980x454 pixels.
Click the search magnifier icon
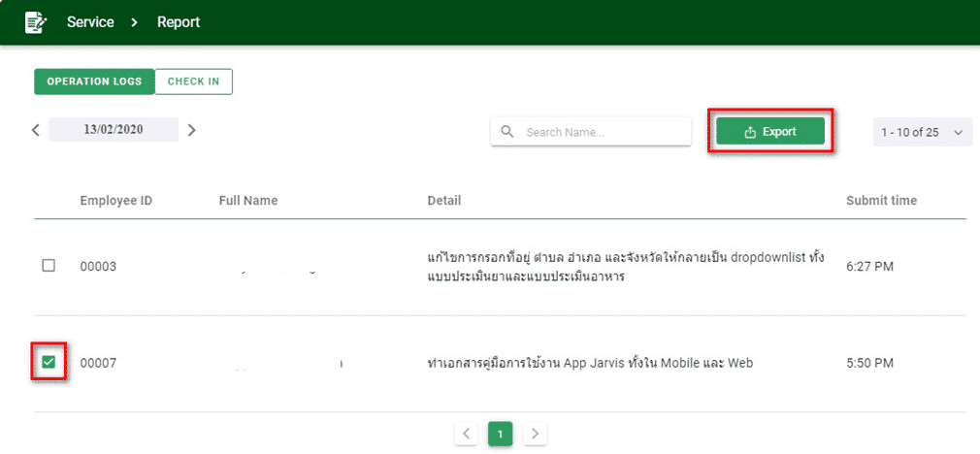tap(507, 132)
